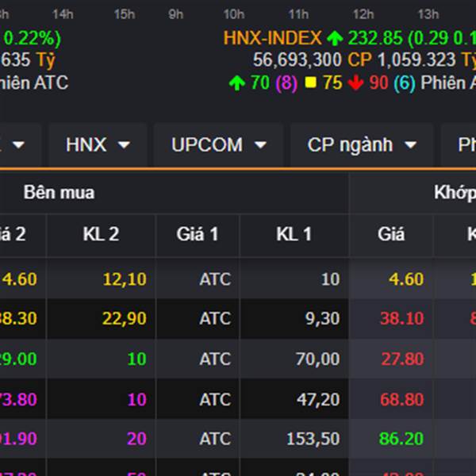Click the UPCOM tab dropdown arrow
The height and width of the screenshot is (476, 476).
[260, 145]
